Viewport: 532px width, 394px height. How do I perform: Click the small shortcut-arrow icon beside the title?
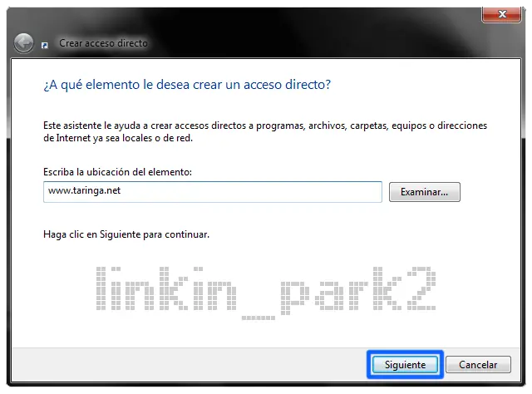pyautogui.click(x=44, y=45)
